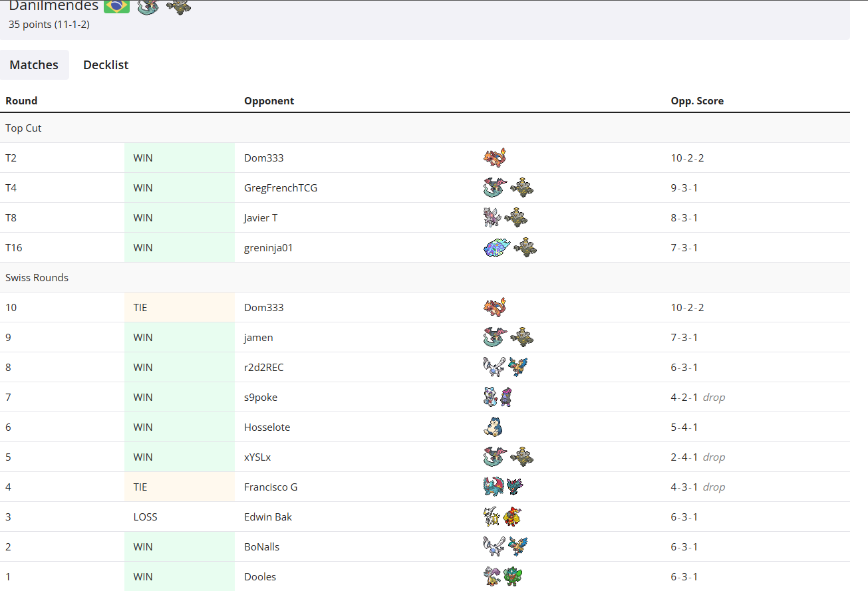The width and height of the screenshot is (868, 591).
Task: Click the TIE result in round 4
Action: pyautogui.click(x=140, y=487)
